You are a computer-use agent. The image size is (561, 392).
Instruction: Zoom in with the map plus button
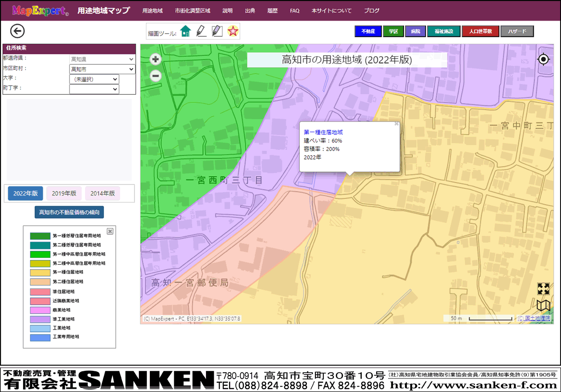(155, 60)
